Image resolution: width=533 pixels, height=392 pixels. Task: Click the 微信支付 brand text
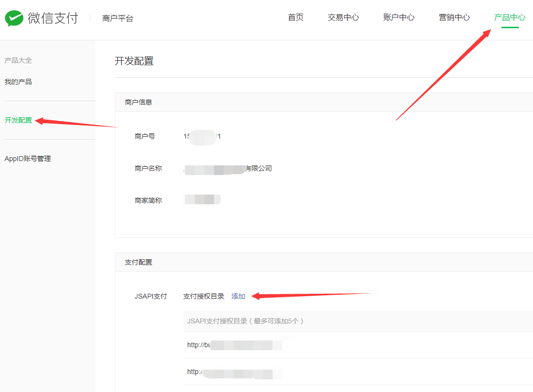click(53, 18)
